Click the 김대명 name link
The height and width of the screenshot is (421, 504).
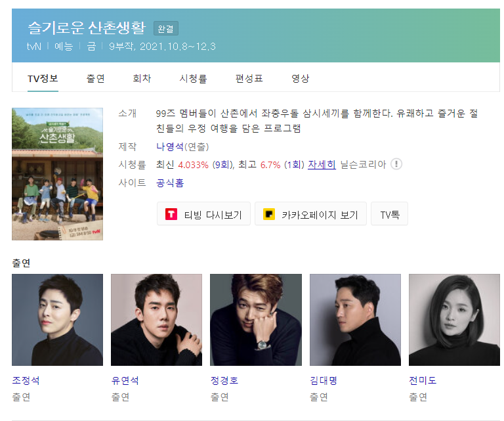click(x=324, y=380)
